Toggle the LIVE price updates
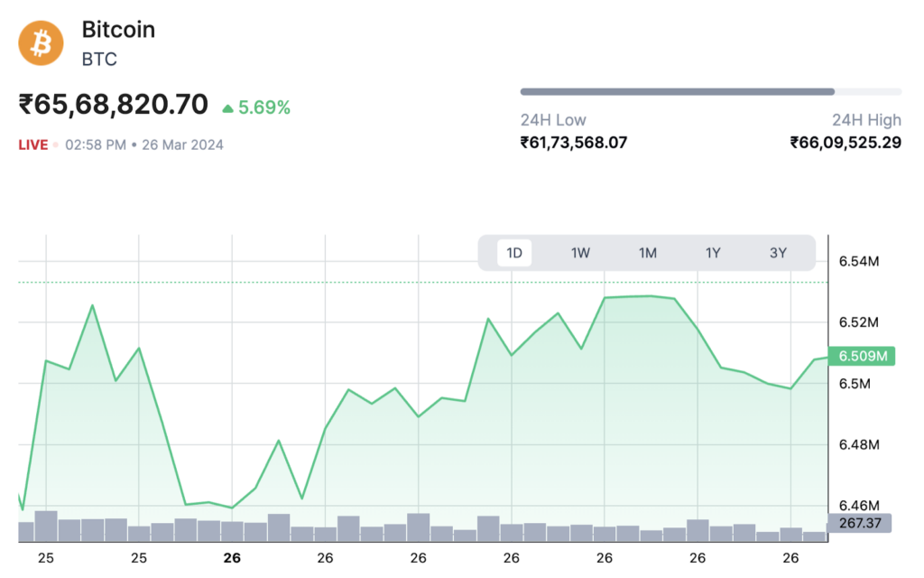Viewport: 924px width, 578px height. pyautogui.click(x=33, y=144)
